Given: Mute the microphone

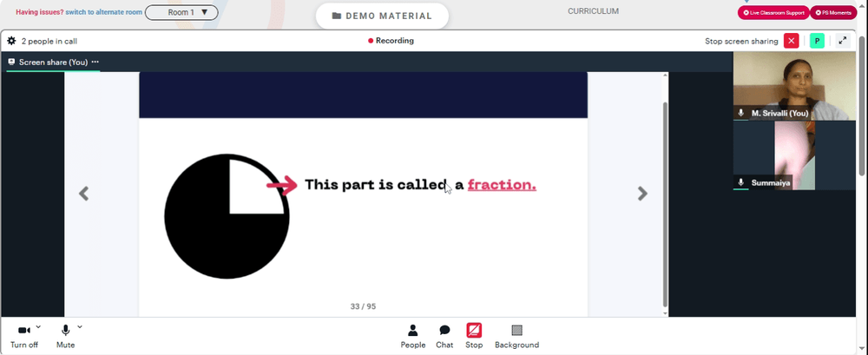Looking at the screenshot, I should pyautogui.click(x=65, y=336).
